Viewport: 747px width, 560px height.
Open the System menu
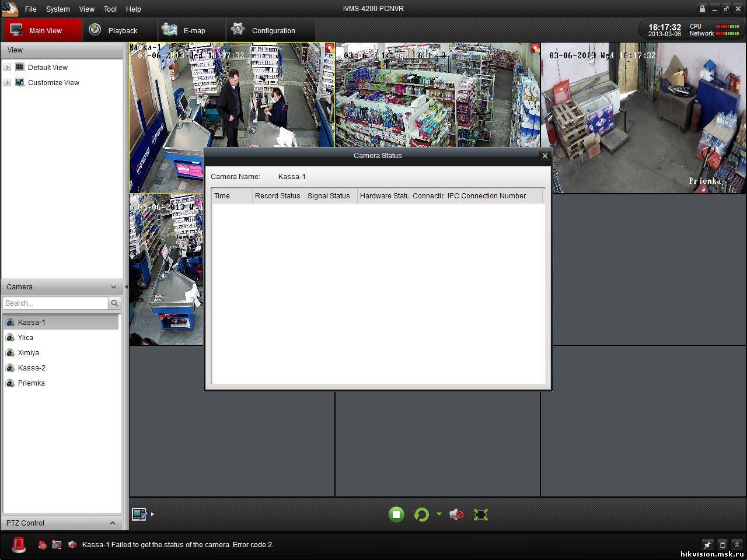point(58,9)
